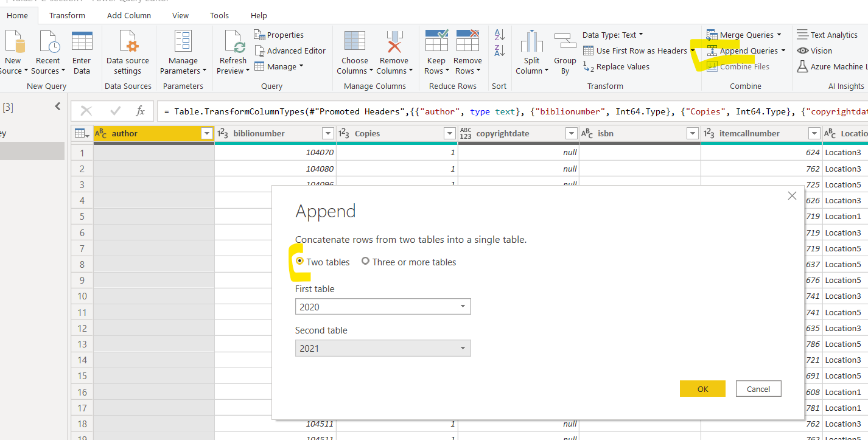Viewport: 868px width, 440px height.
Task: Select Three or more tables option
Action: coord(365,261)
